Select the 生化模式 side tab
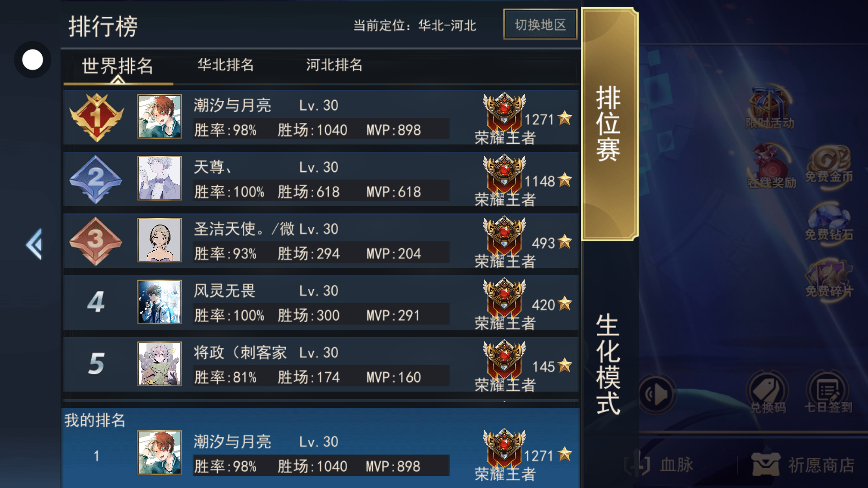Image resolution: width=868 pixels, height=488 pixels. click(608, 364)
